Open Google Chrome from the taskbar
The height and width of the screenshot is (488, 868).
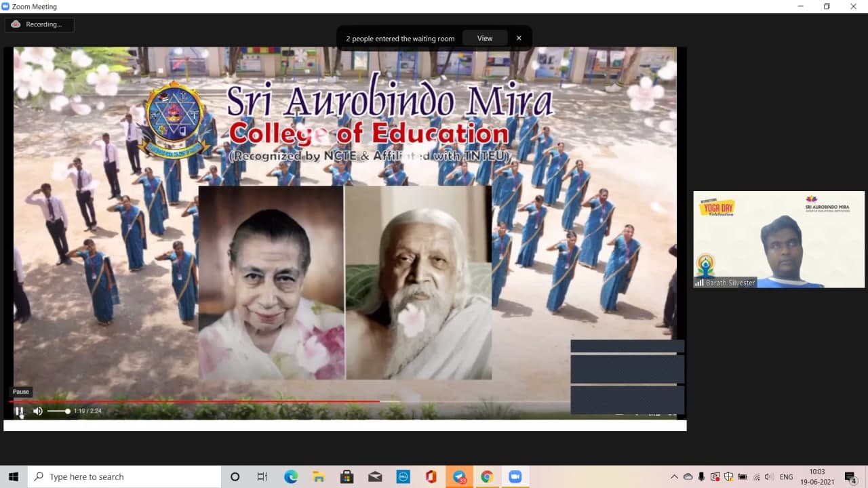[x=486, y=477]
